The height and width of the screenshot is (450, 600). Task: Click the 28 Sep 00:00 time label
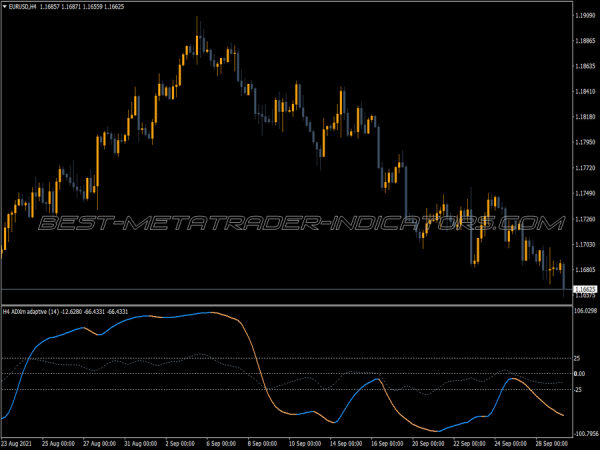[551, 444]
